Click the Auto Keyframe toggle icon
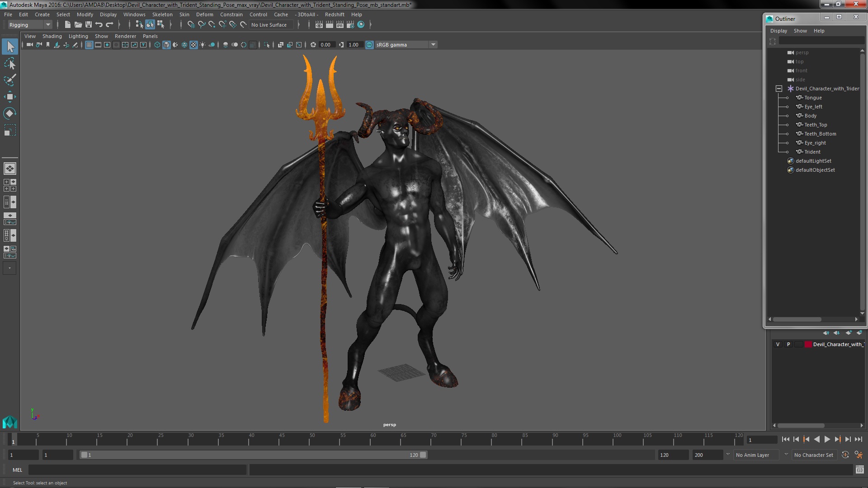 845,455
